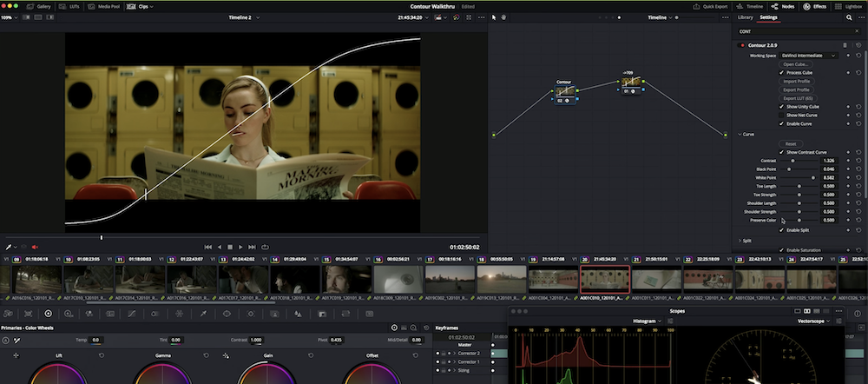Open the Blur palette icon

pos(298,314)
